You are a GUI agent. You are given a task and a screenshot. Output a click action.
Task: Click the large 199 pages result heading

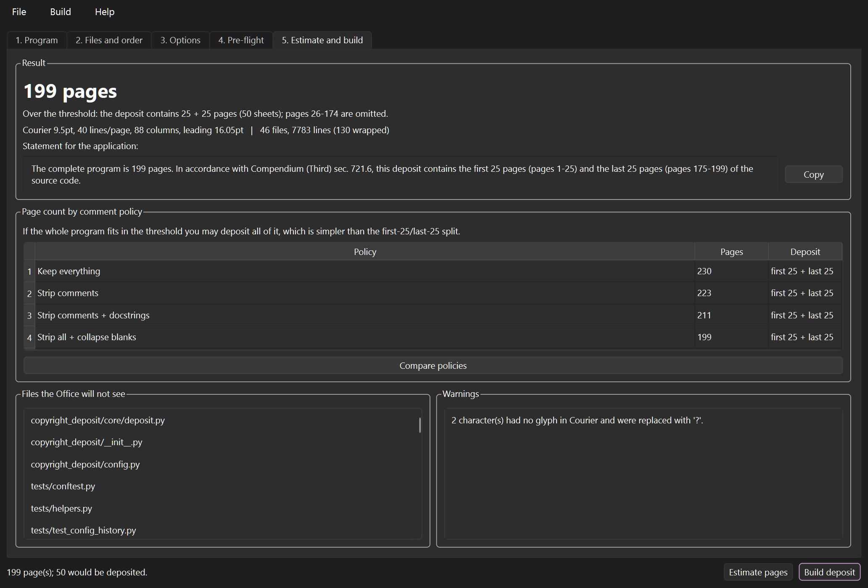coord(70,91)
